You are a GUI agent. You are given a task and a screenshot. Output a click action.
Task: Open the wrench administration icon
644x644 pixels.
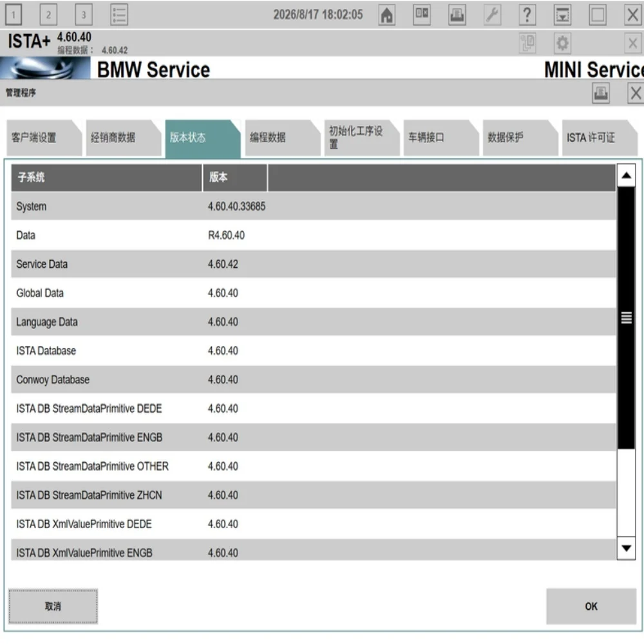(x=492, y=15)
